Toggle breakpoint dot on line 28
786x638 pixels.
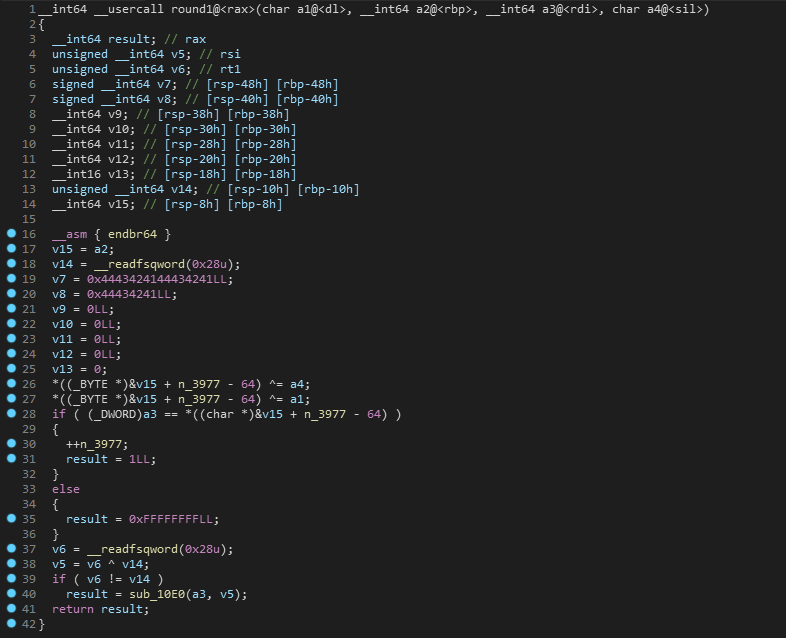(x=12, y=413)
